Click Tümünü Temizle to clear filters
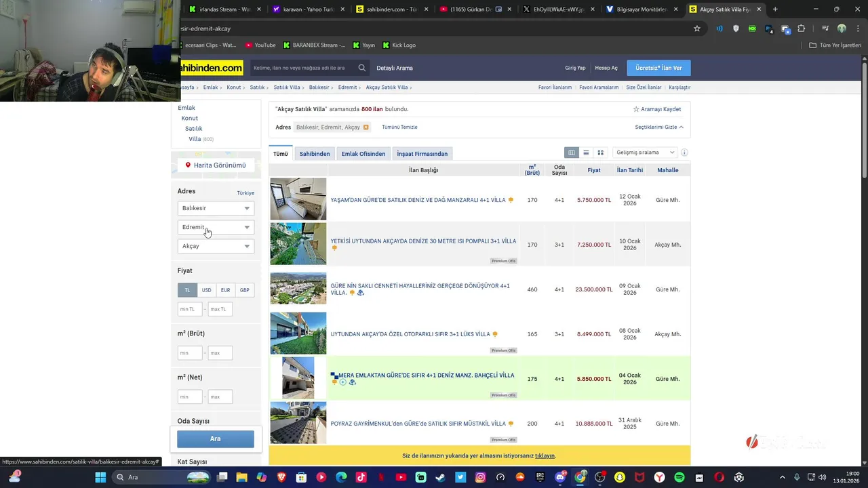Viewport: 868px width, 488px height. 399,127
